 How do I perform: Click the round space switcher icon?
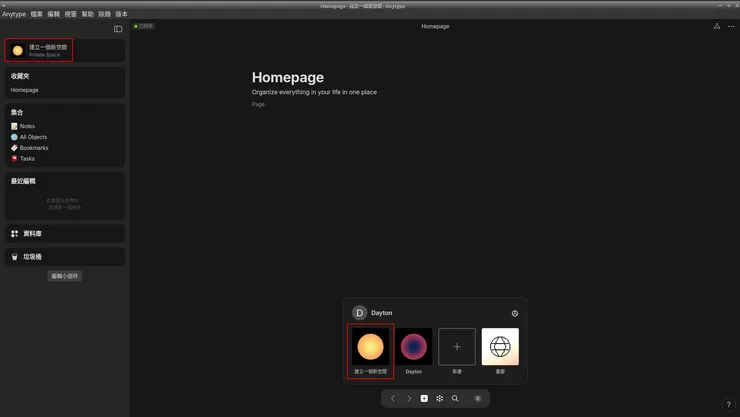point(478,399)
